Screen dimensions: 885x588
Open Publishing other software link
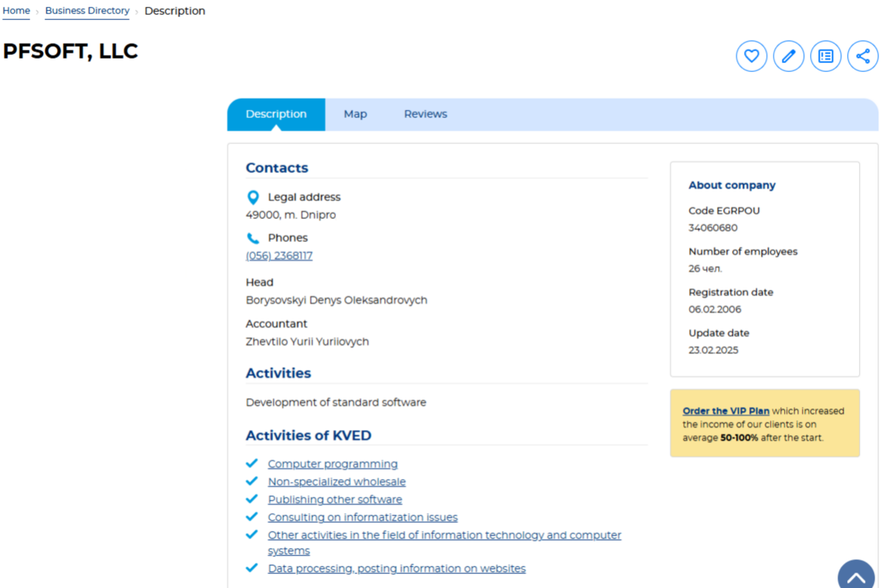[335, 500]
